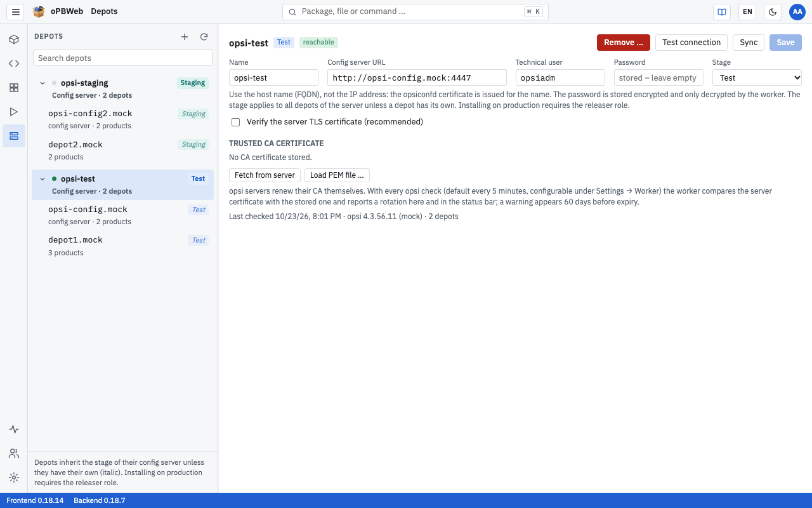Click the Remove ... button
Viewport: 812px width, 508px height.
624,43
